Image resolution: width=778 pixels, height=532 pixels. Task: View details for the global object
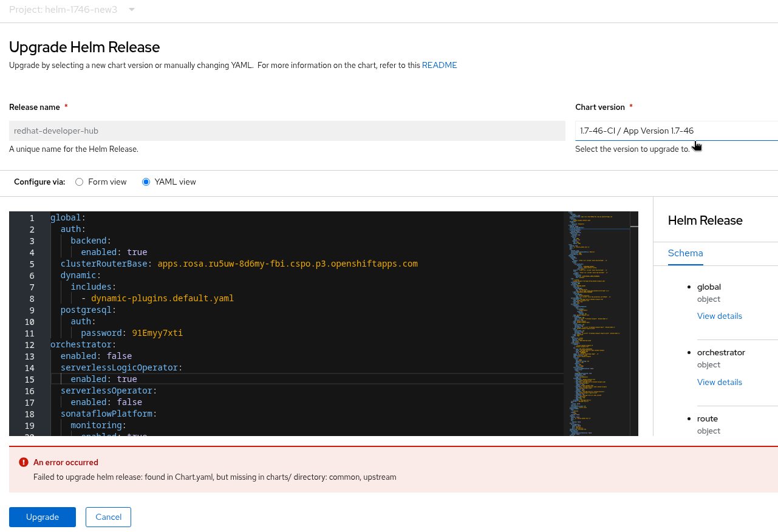719,316
